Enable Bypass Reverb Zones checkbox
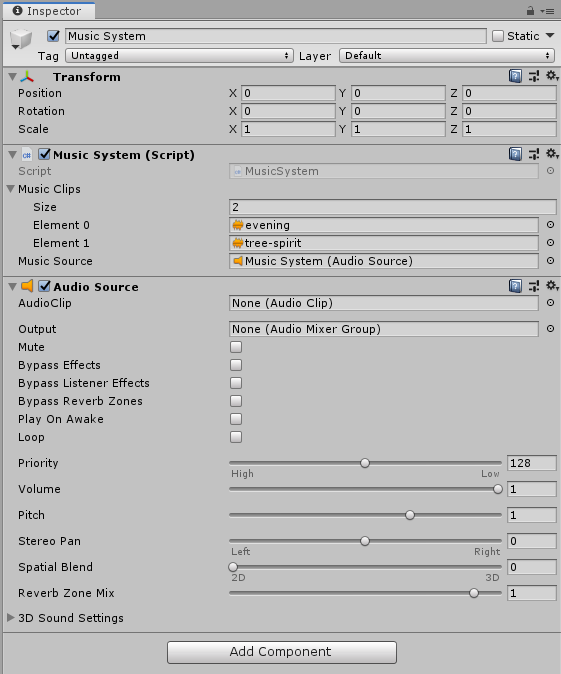561x674 pixels. 236,401
